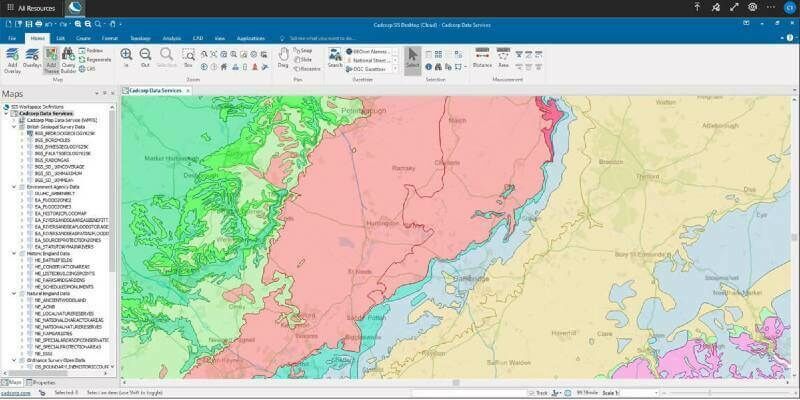
Task: Click the Zoom In magnifier
Action: [126, 57]
